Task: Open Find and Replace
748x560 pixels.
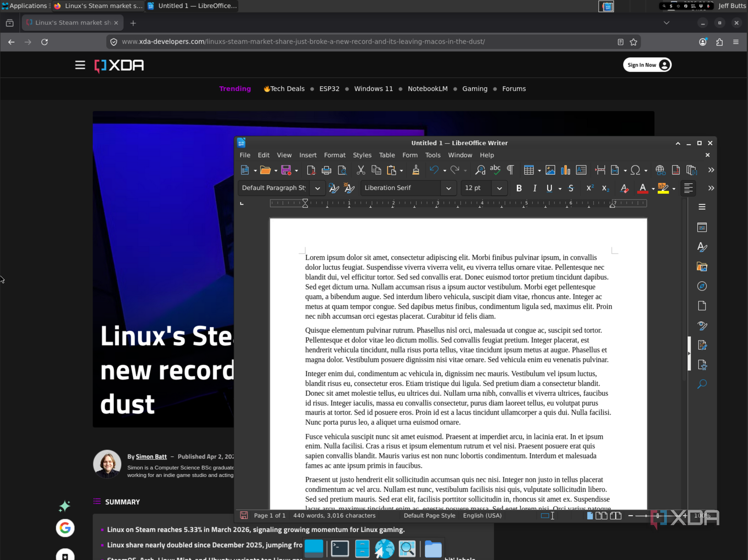Action: coord(480,170)
